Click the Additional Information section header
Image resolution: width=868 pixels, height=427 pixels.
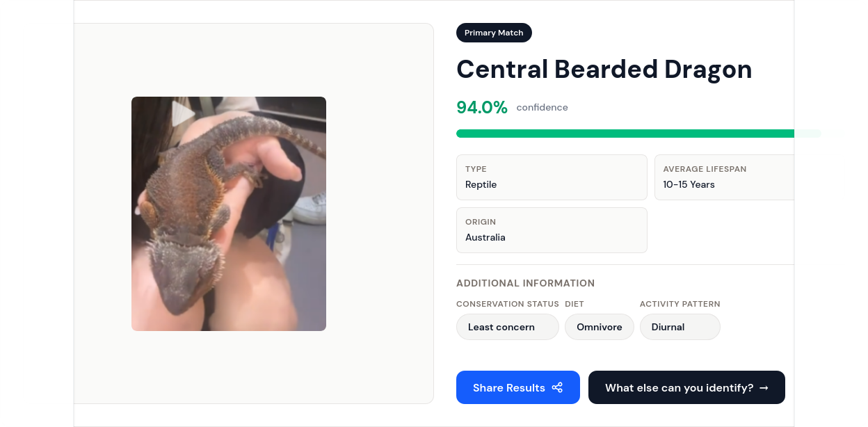[525, 283]
